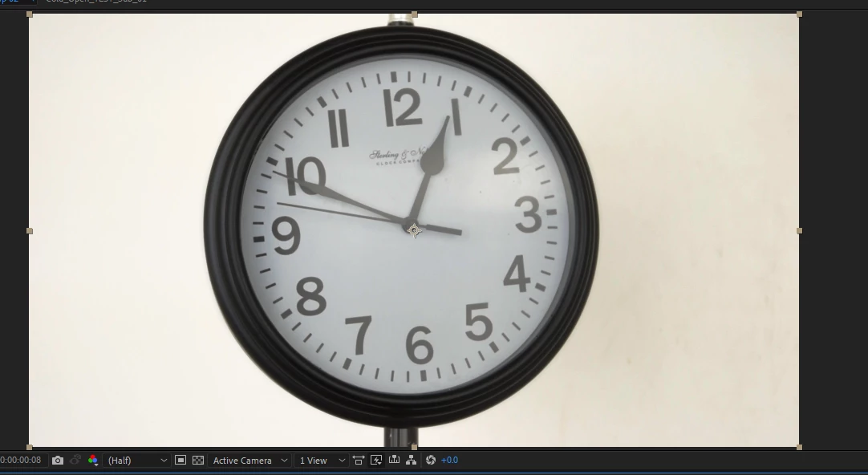Click the layer anchor point crosshair at clock center
The height and width of the screenshot is (475, 868).
(x=414, y=230)
